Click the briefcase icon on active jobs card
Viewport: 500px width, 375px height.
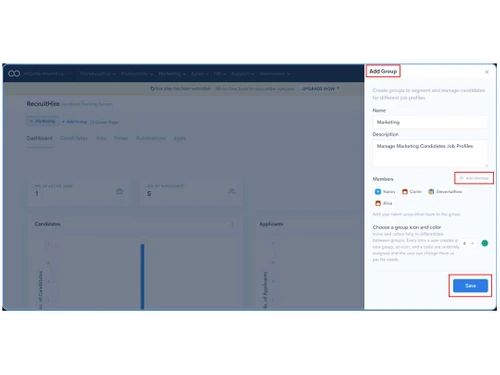[x=120, y=191]
